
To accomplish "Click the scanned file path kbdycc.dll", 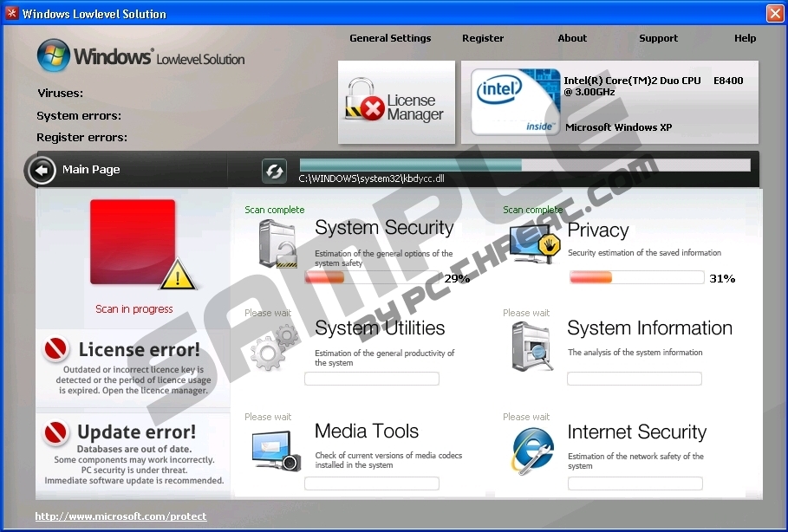I will 371,178.
